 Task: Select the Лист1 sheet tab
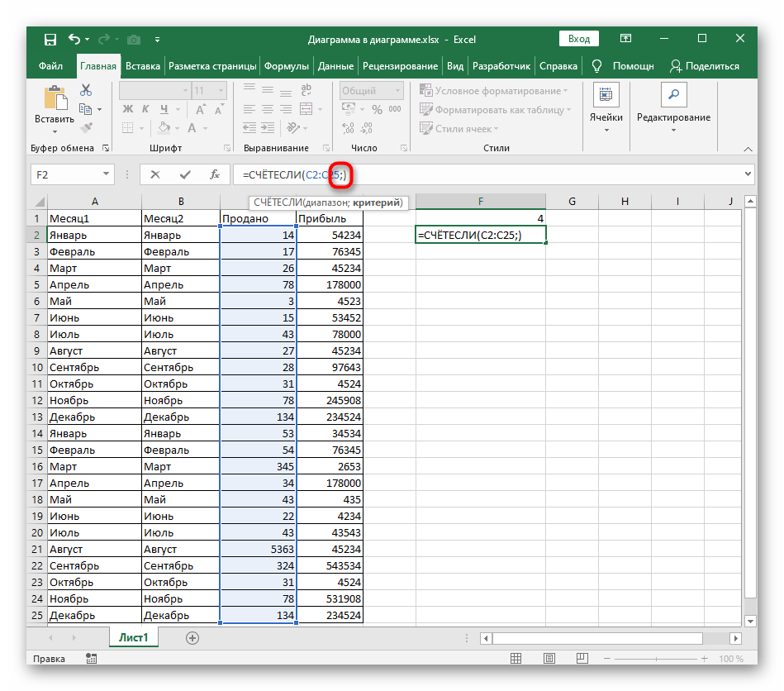point(134,637)
